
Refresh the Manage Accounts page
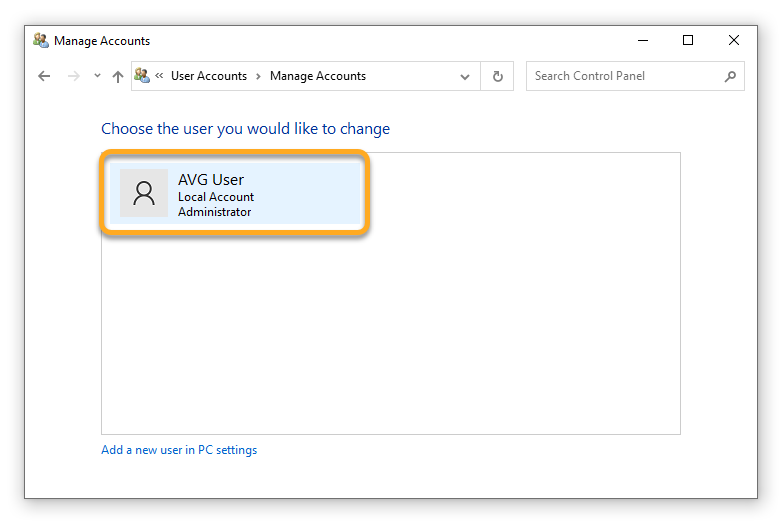(497, 76)
